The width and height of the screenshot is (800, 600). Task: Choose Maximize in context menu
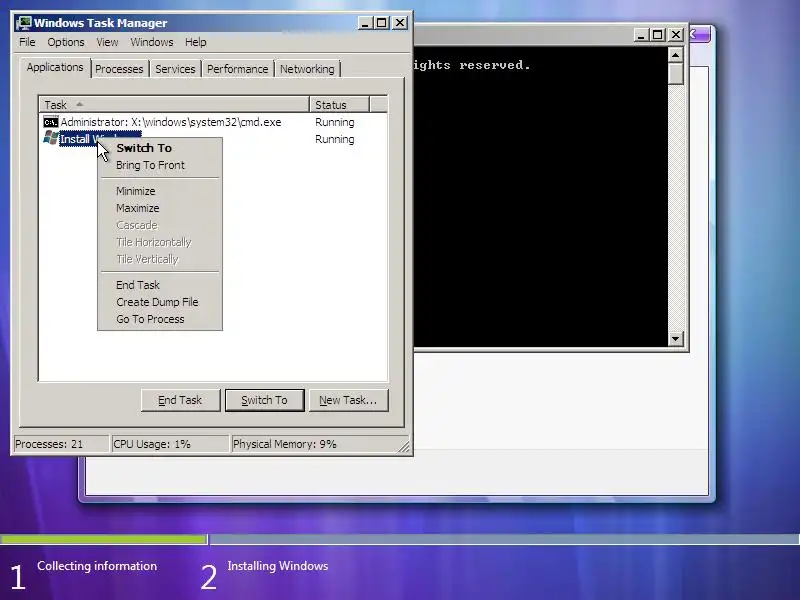160,208
